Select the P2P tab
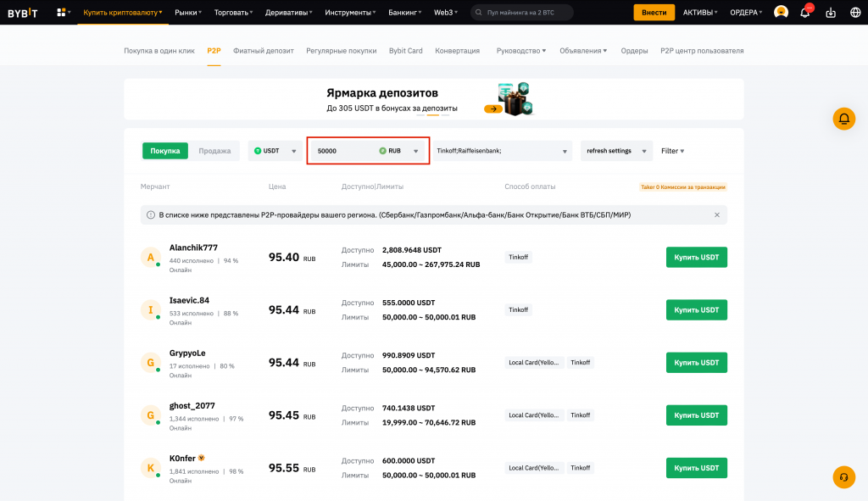Image resolution: width=868 pixels, height=501 pixels. pyautogui.click(x=214, y=50)
